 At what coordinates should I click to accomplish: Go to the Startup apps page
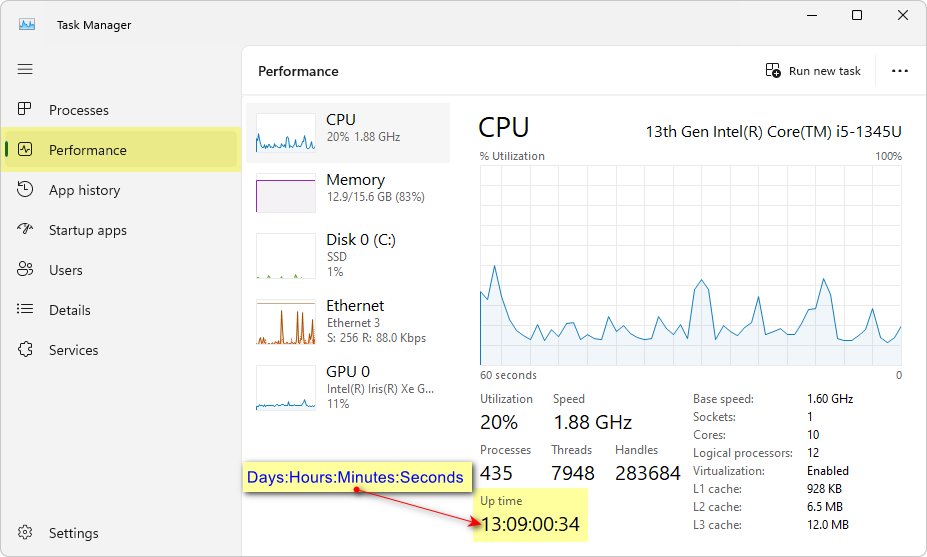pos(88,230)
